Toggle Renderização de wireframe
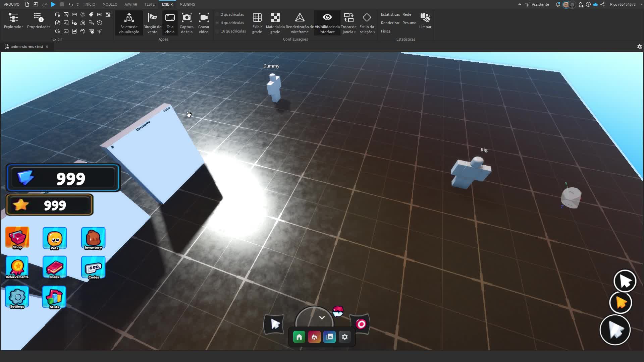The image size is (644, 362). [x=300, y=23]
